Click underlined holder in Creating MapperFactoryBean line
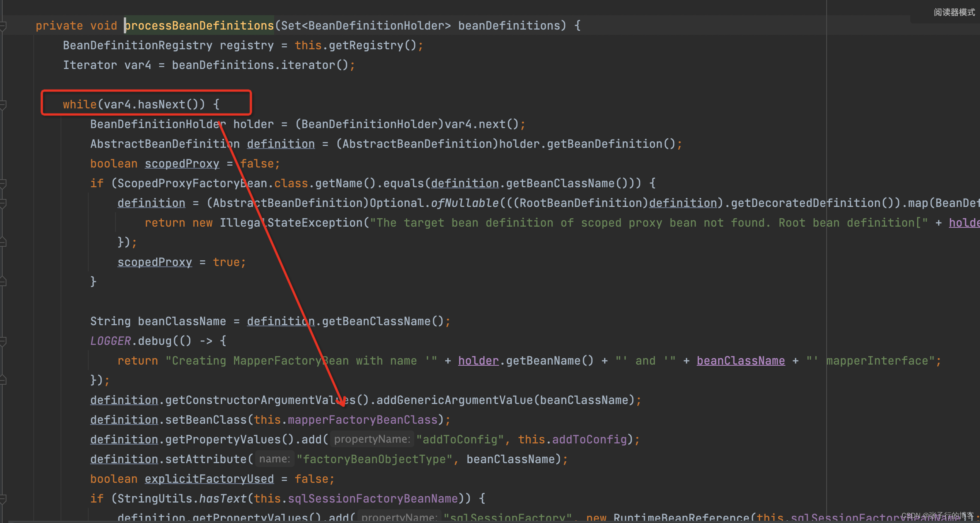 pos(478,360)
